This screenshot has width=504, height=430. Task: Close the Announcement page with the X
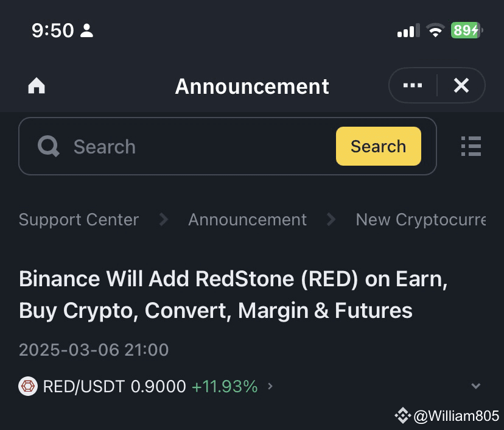click(461, 85)
